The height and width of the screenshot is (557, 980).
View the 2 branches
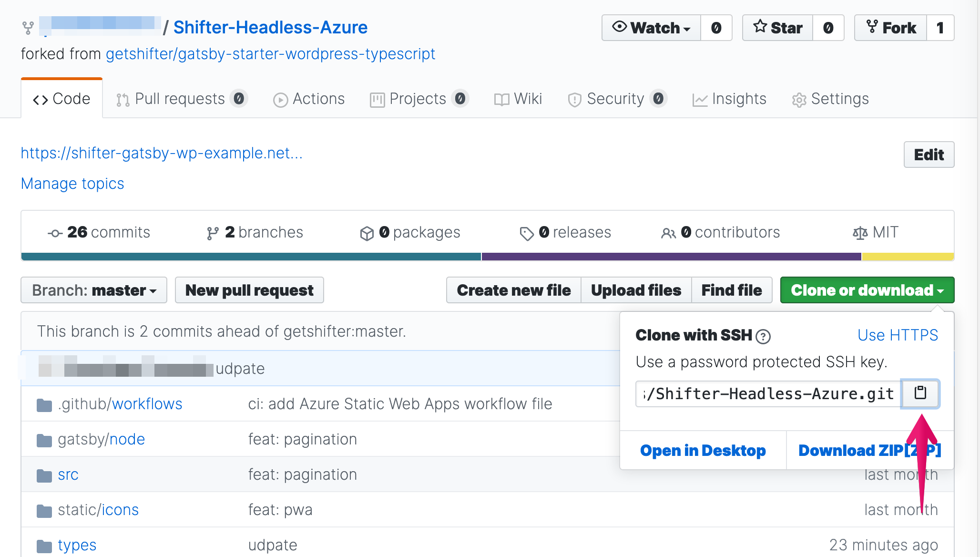(255, 232)
